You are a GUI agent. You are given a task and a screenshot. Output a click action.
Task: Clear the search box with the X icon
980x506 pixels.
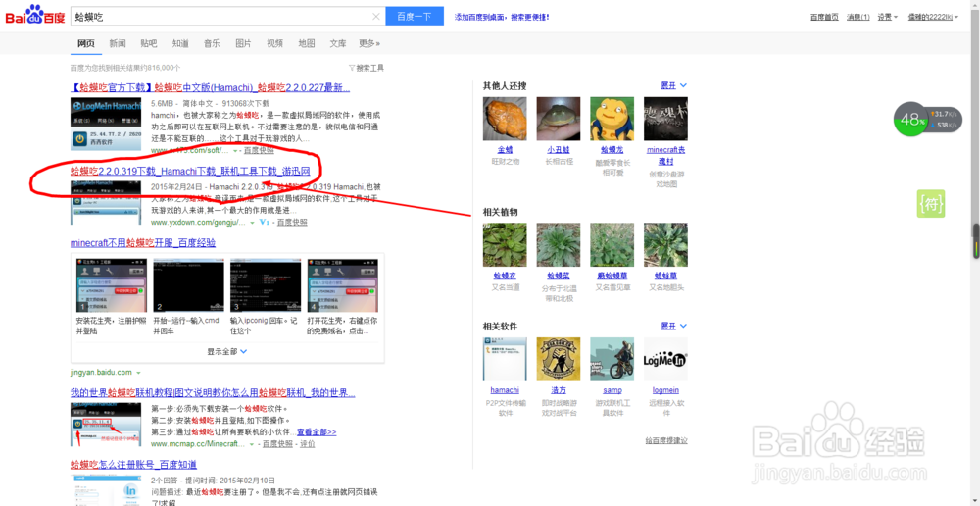(x=375, y=17)
